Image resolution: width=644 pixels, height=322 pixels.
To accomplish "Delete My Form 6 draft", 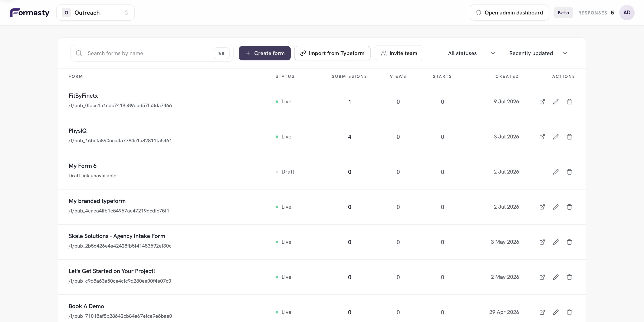I will [569, 172].
